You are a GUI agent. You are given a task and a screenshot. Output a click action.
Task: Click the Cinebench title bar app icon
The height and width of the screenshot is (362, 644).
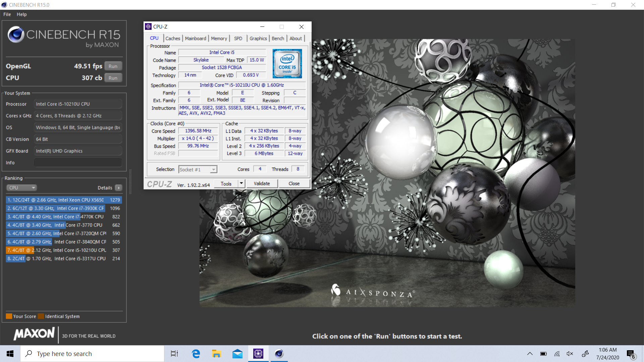point(4,5)
